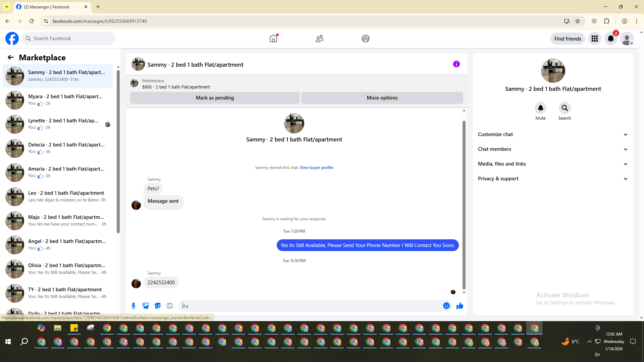Open View buyer profile link
This screenshot has height=362, width=644.
click(x=316, y=168)
